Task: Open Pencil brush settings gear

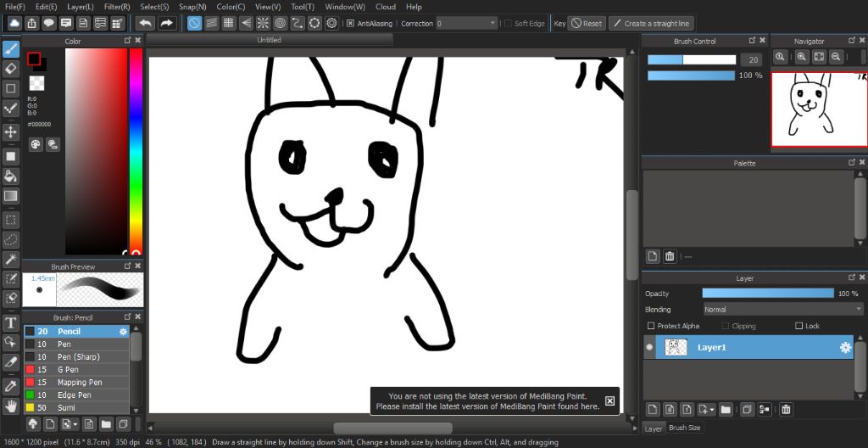Action: (123, 332)
